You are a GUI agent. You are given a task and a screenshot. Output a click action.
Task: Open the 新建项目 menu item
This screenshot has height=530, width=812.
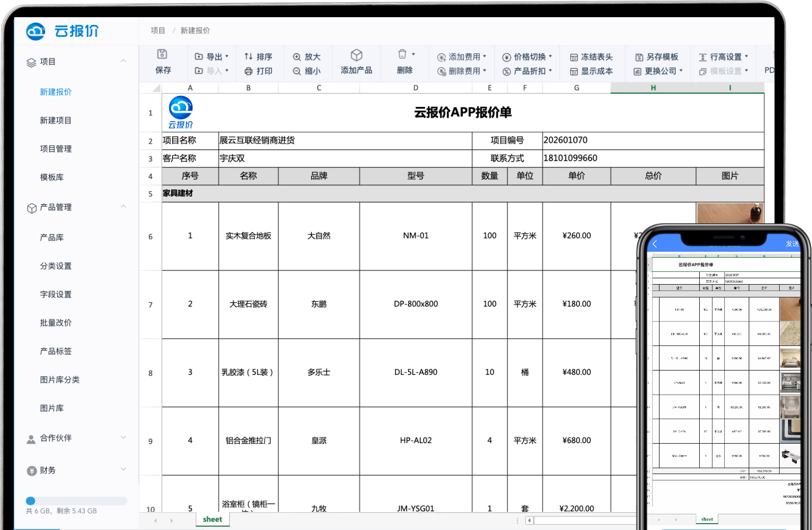coord(56,120)
